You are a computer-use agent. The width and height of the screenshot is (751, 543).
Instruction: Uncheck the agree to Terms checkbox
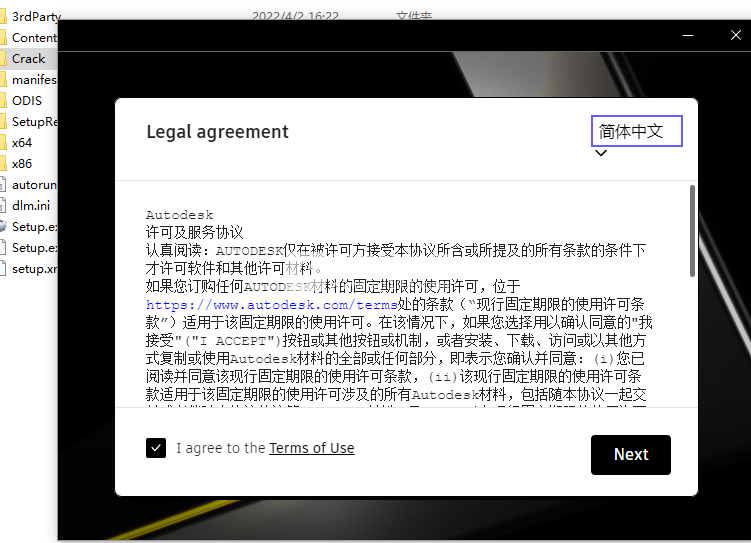156,448
